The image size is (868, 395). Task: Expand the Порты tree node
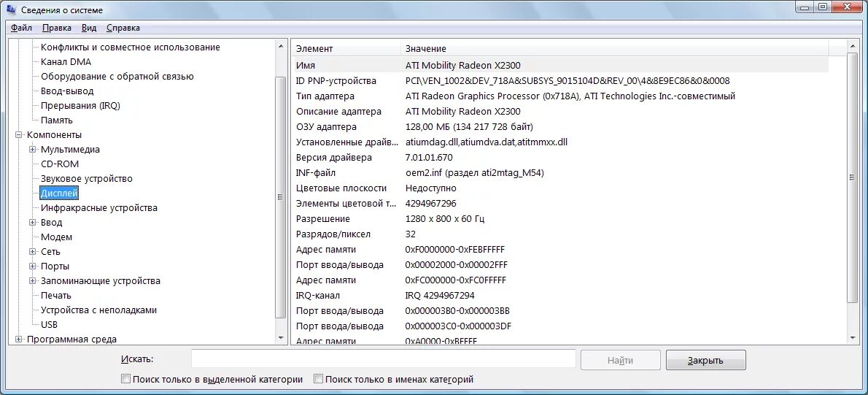tap(33, 266)
